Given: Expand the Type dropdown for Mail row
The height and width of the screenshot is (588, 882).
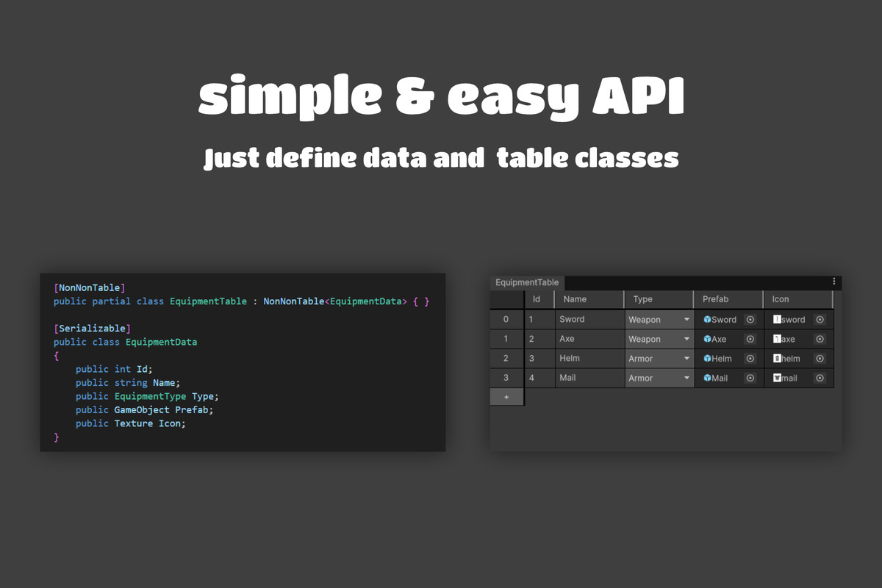Looking at the screenshot, I should [659, 378].
